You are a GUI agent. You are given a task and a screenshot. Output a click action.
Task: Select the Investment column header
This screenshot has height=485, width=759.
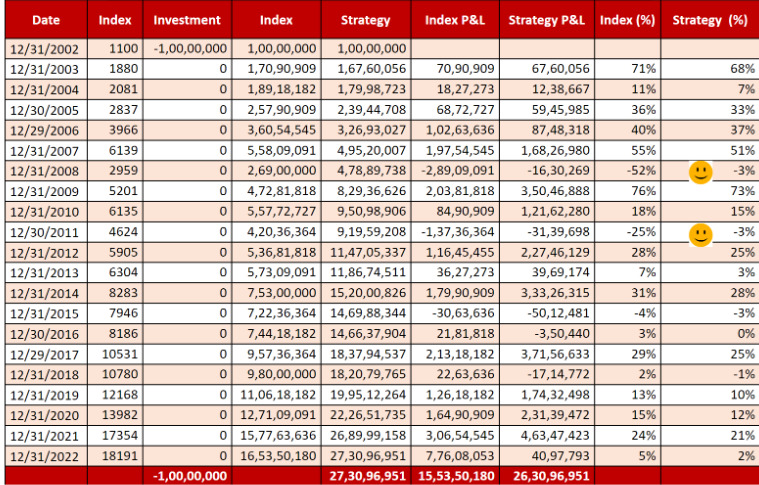tap(187, 20)
